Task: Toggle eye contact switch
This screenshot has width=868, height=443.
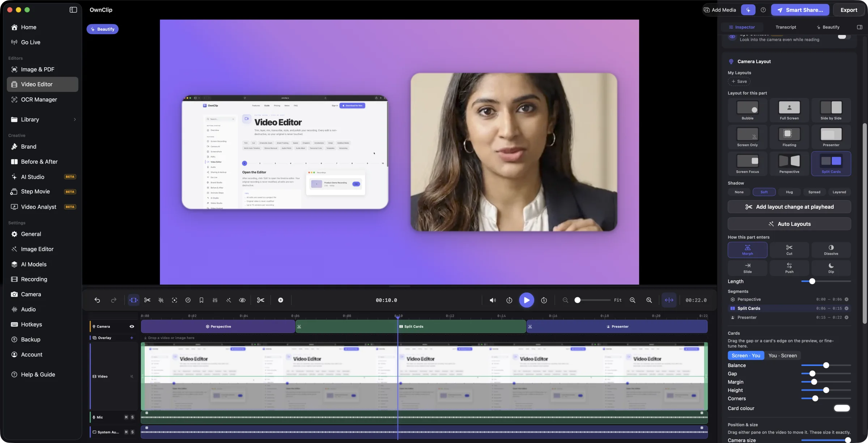Action: tap(844, 36)
